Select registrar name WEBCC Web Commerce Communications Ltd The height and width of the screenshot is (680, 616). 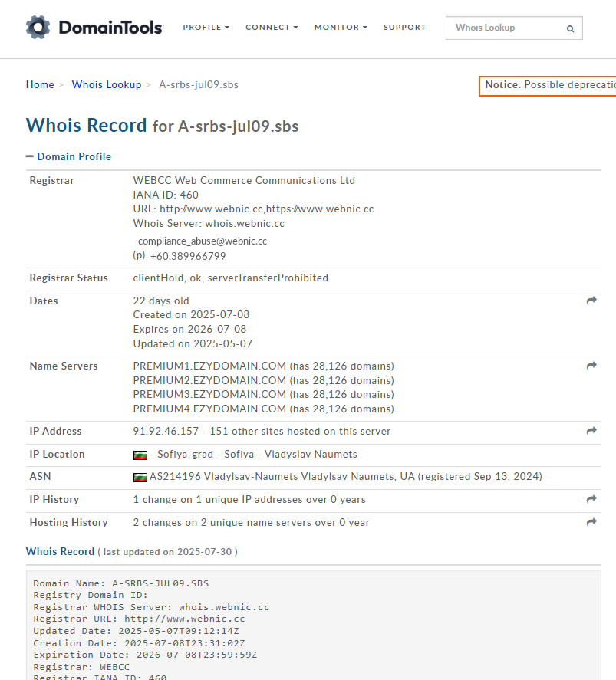pyautogui.click(x=244, y=180)
